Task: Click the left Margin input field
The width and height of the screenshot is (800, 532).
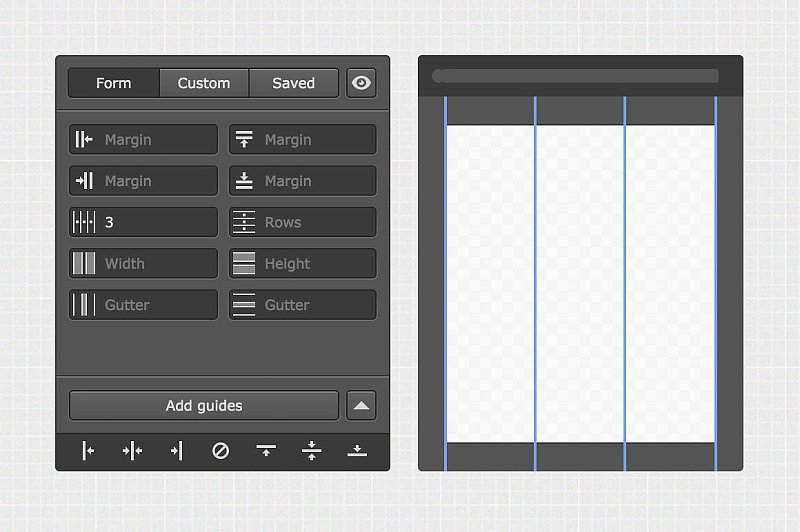Action: tap(157, 140)
